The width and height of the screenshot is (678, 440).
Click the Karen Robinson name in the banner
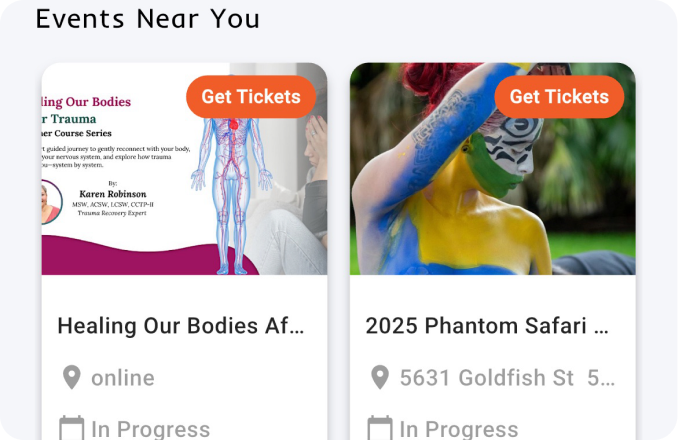click(112, 194)
